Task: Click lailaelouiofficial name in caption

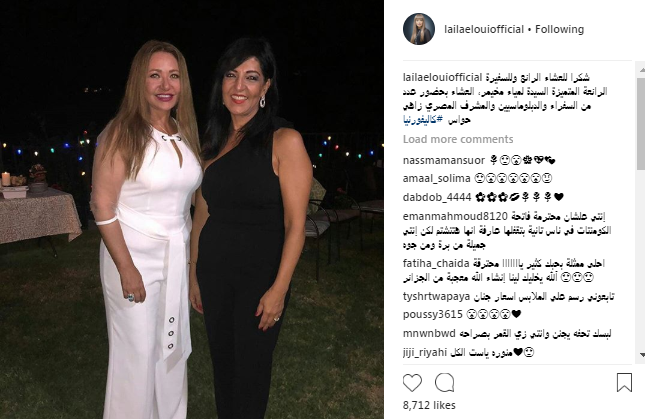Action: click(442, 77)
